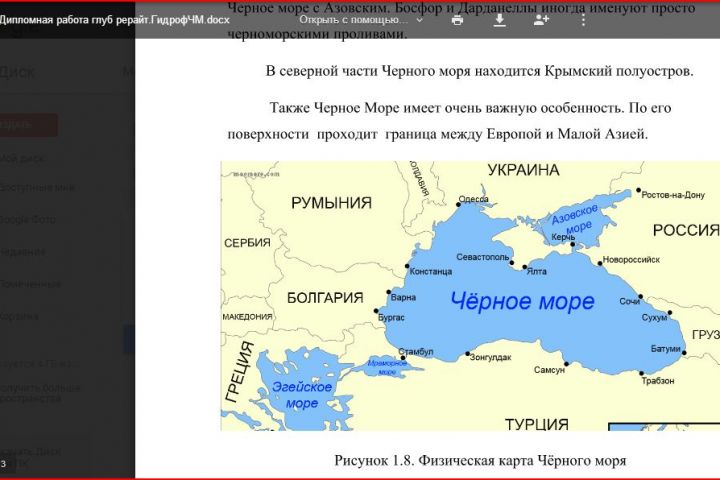Image resolution: width=720 pixels, height=480 pixels.
Task: Click 'УКРАИНА' country label on map
Action: (523, 170)
